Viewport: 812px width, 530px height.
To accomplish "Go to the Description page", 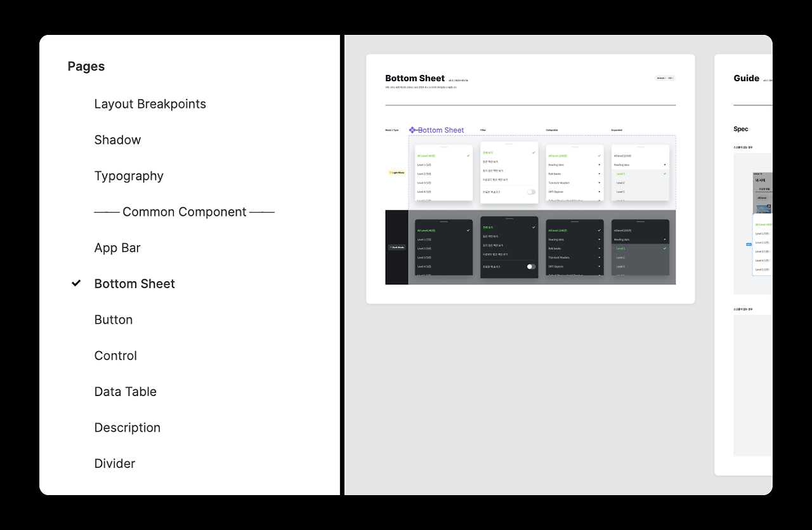I will click(x=128, y=427).
